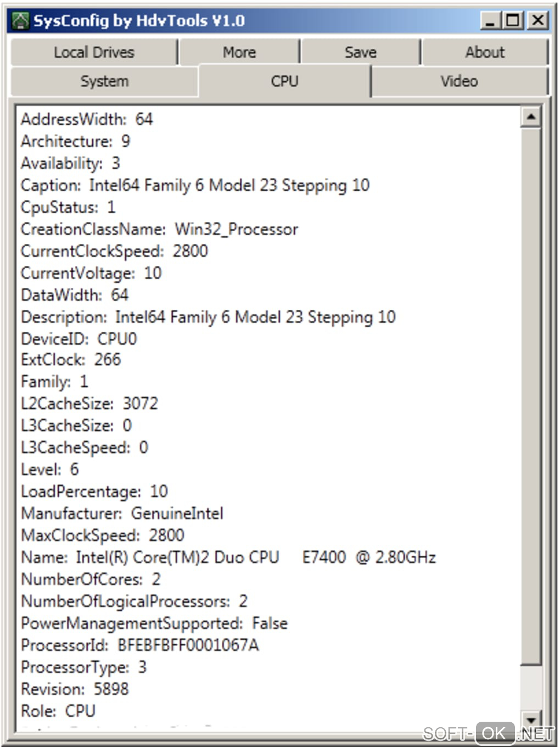
Task: Click the NumberOfCores: 2 line
Action: pos(91,579)
